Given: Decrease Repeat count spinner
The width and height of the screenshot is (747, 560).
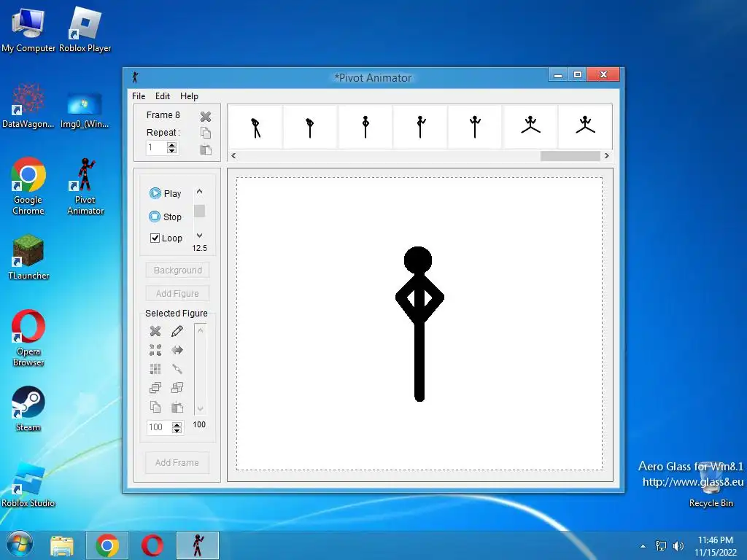Looking at the screenshot, I should pos(172,150).
